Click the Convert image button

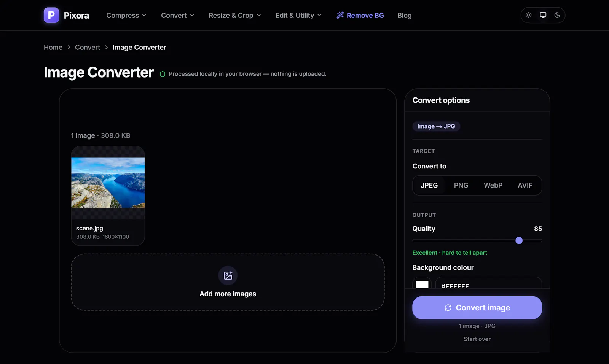pos(477,308)
